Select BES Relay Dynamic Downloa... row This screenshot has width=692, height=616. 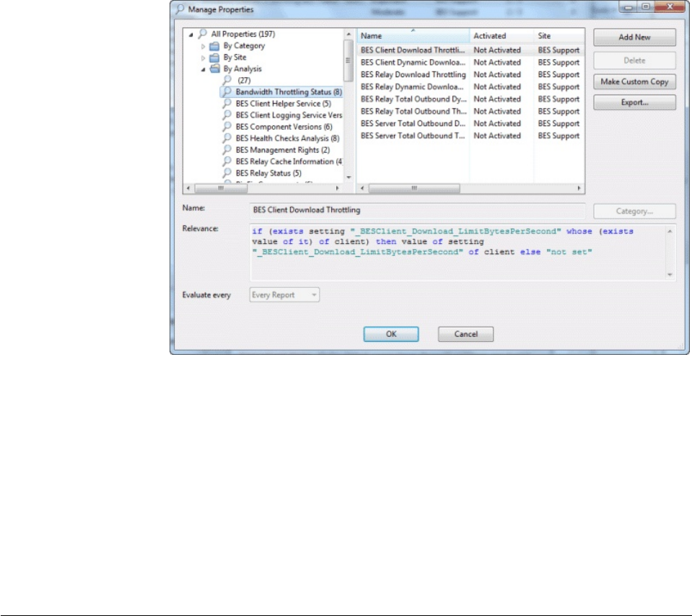pos(470,87)
